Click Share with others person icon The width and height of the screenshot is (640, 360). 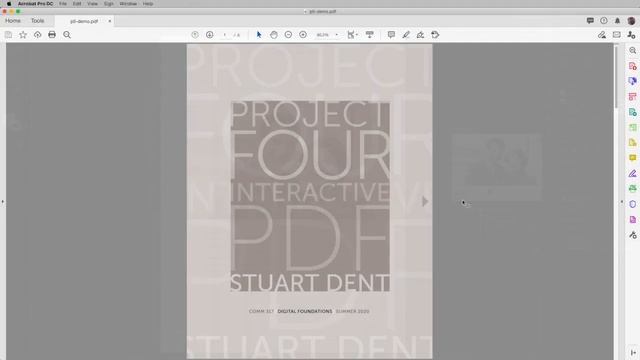tap(631, 35)
